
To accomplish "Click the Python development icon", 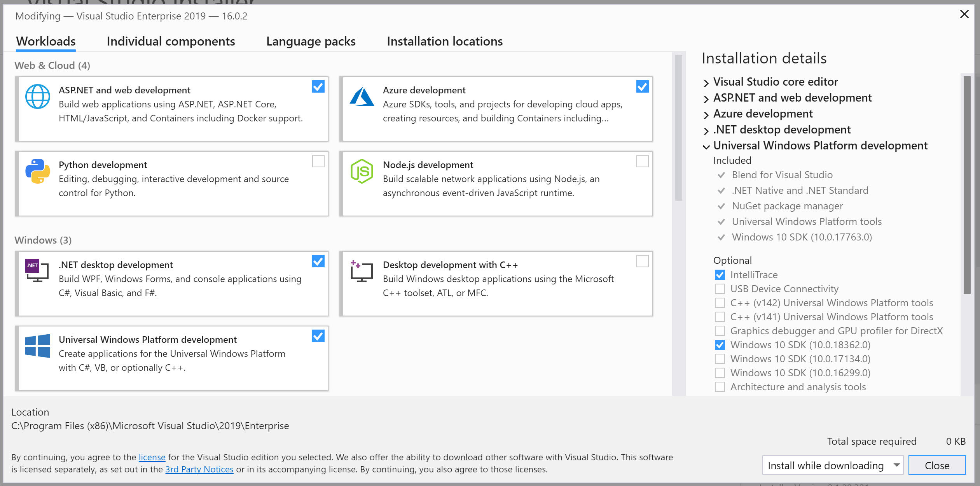I will point(37,171).
